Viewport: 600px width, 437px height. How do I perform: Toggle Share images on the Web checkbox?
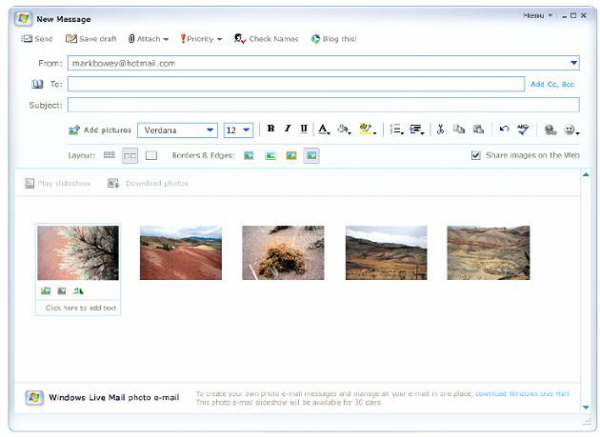point(476,155)
